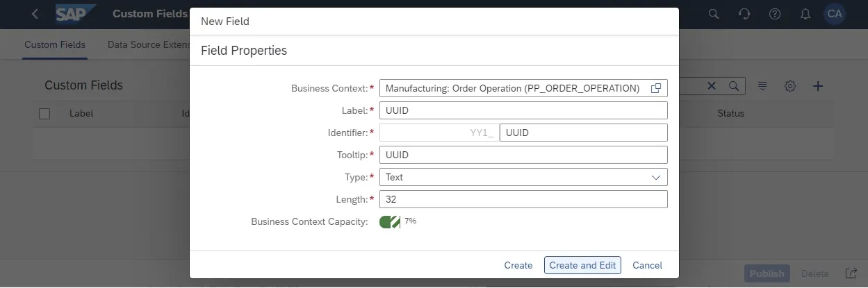Open the CA user profile avatar
The height and width of the screenshot is (288, 868).
835,14
